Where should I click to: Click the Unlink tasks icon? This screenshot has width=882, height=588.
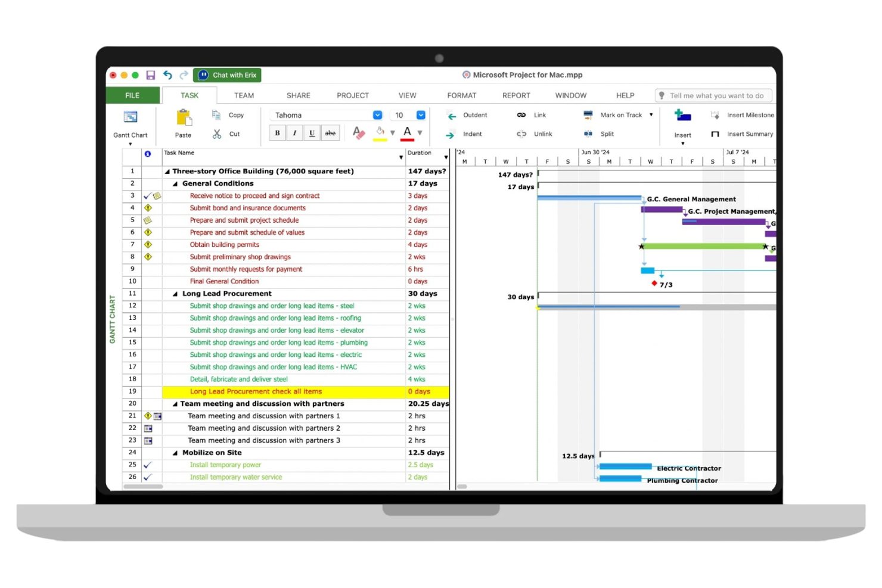click(521, 134)
